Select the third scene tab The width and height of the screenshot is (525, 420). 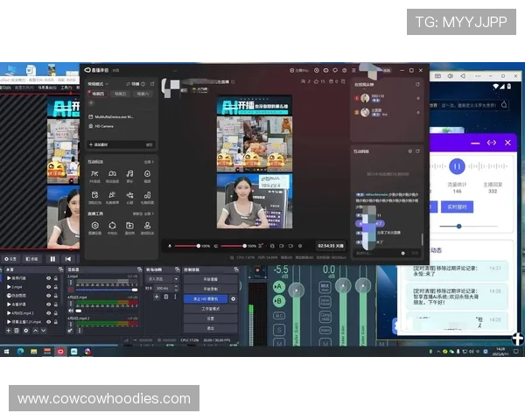click(143, 94)
